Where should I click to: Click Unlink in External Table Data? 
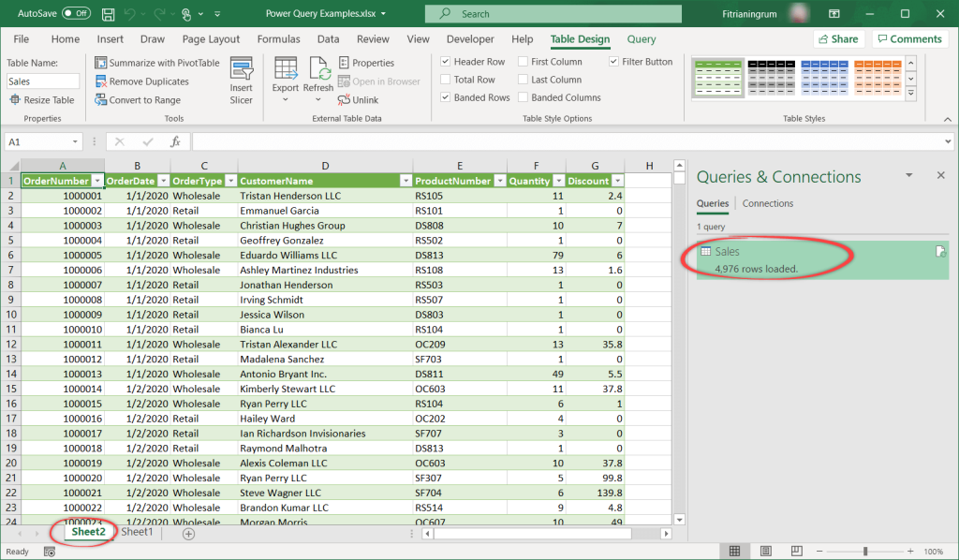[x=358, y=99]
